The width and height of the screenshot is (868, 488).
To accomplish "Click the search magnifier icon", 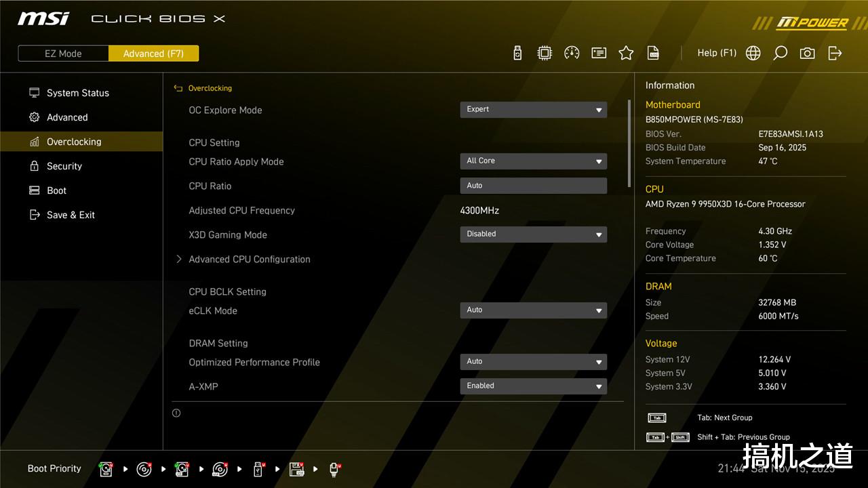I will 780,53.
